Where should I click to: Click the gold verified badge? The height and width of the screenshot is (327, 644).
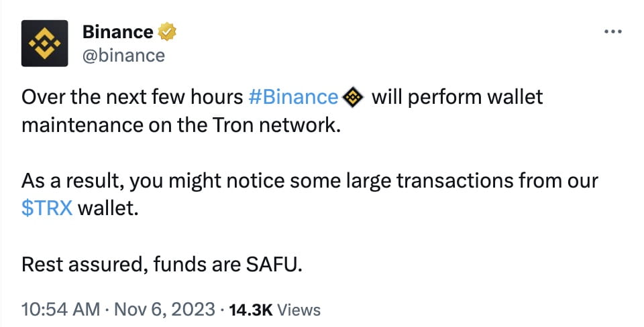point(167,32)
